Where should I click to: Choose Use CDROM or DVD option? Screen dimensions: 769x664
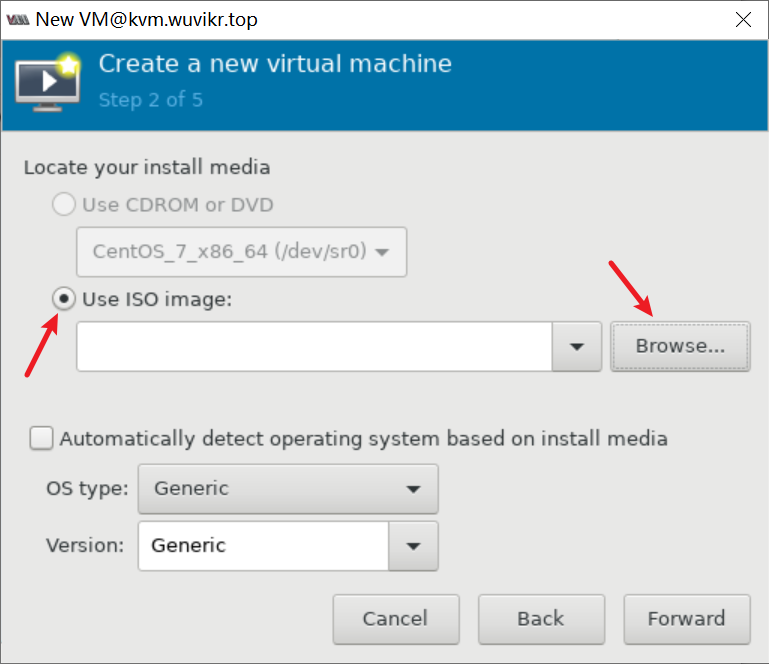[x=64, y=204]
